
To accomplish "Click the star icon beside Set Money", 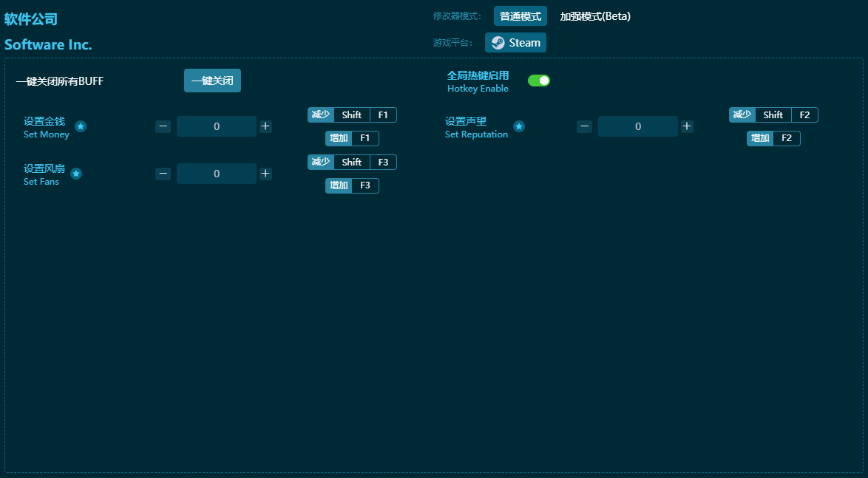I will 81,126.
